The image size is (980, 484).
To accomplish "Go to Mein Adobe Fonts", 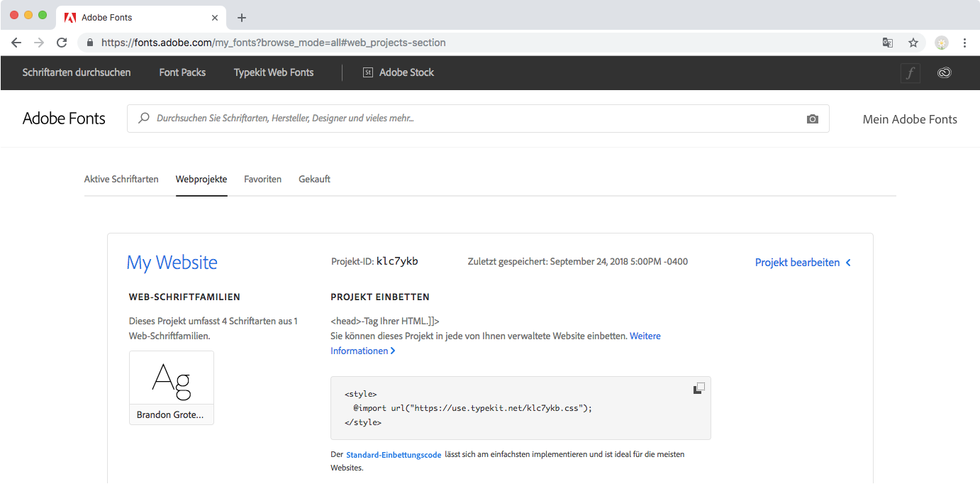I will [x=910, y=119].
